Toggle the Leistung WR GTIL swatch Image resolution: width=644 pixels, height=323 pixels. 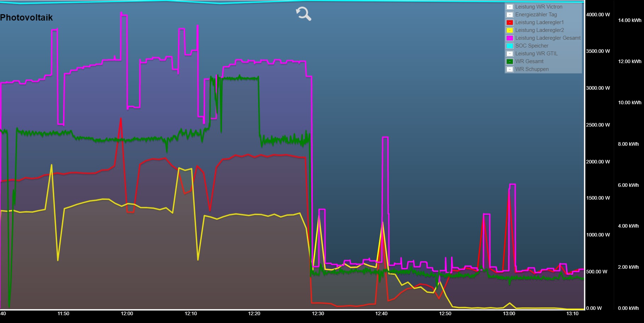(510, 54)
